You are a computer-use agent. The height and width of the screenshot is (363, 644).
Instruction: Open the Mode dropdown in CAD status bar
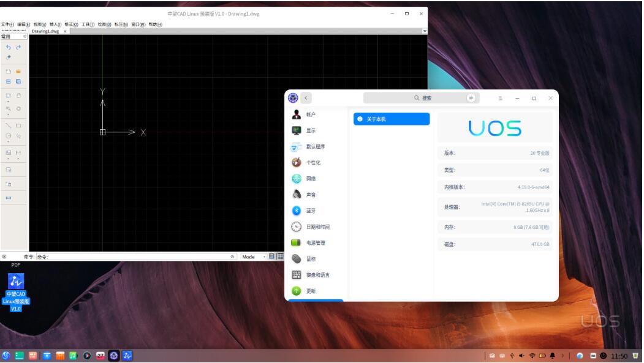coord(254,256)
